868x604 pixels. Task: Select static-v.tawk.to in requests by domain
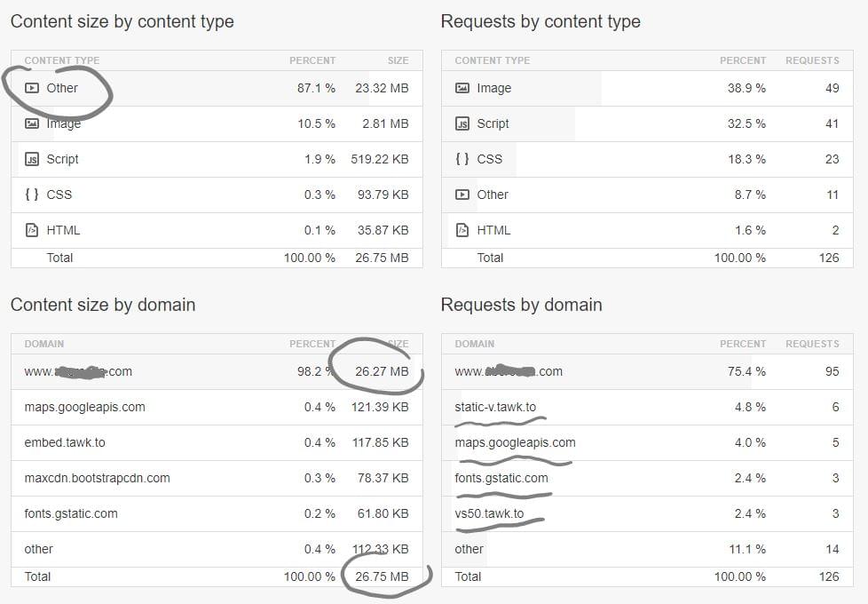495,407
